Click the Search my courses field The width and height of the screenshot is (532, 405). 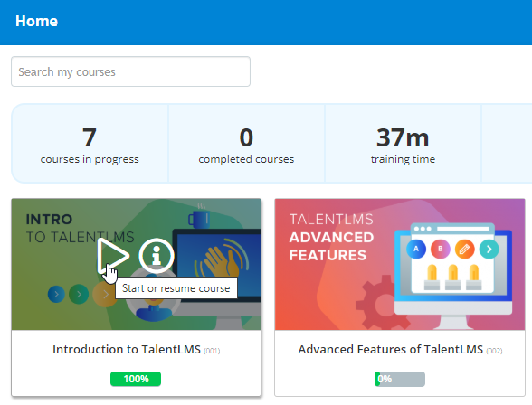click(130, 71)
